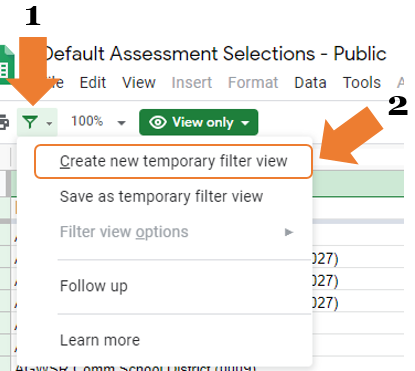Viewport: 415px width, 371px height.
Task: Choose Save as temporary filter view
Action: pyautogui.click(x=161, y=196)
